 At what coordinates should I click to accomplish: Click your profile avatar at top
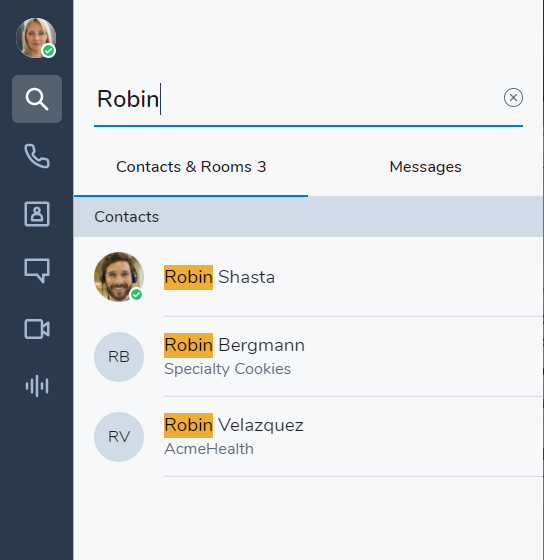coord(36,38)
